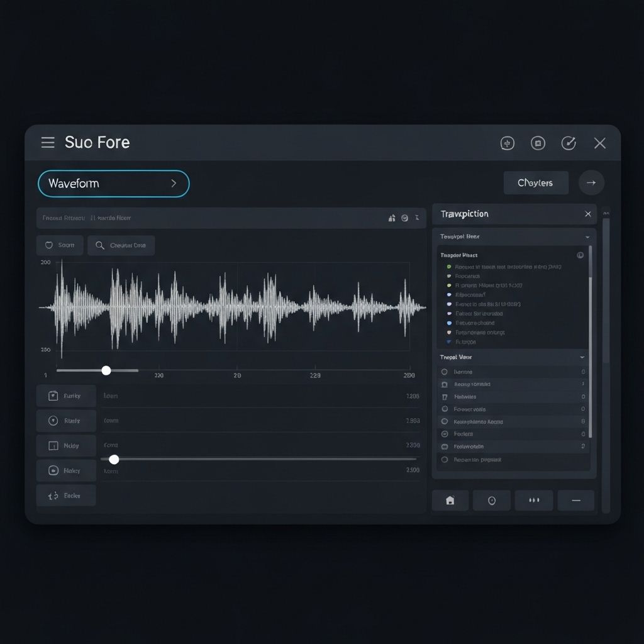Click the home icon below the Transcription panel
This screenshot has height=644, width=644.
450,500
